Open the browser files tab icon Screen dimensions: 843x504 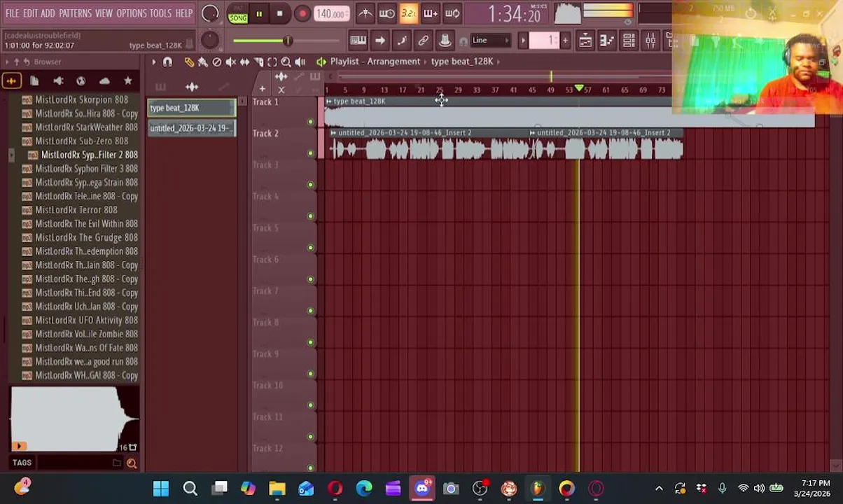34,81
